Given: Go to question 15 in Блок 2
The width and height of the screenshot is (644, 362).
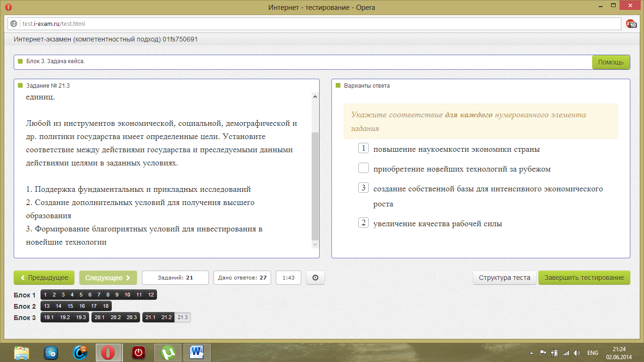Looking at the screenshot, I should click(70, 306).
